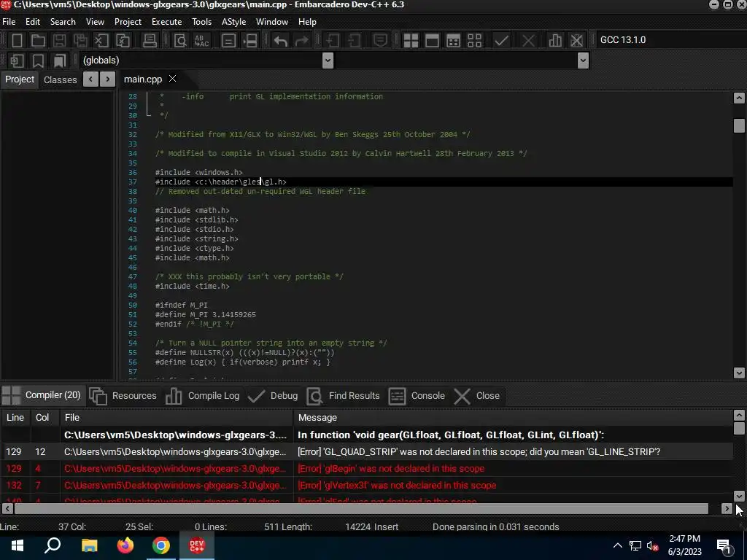
Task: Select the 'glBegin' not declared error row
Action: 367,469
